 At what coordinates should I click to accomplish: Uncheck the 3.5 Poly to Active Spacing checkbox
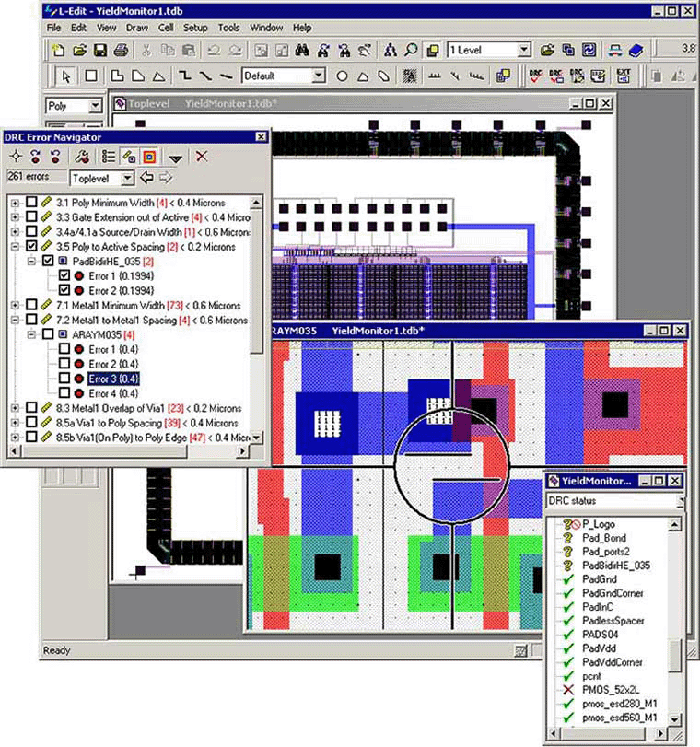pyautogui.click(x=31, y=247)
